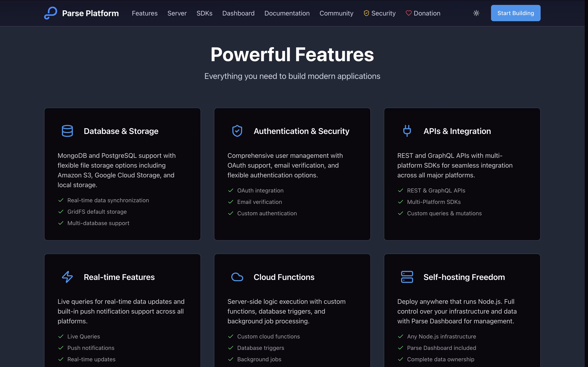588x367 pixels.
Task: Click the Authentication shield checkmark icon
Action: pyautogui.click(x=237, y=131)
